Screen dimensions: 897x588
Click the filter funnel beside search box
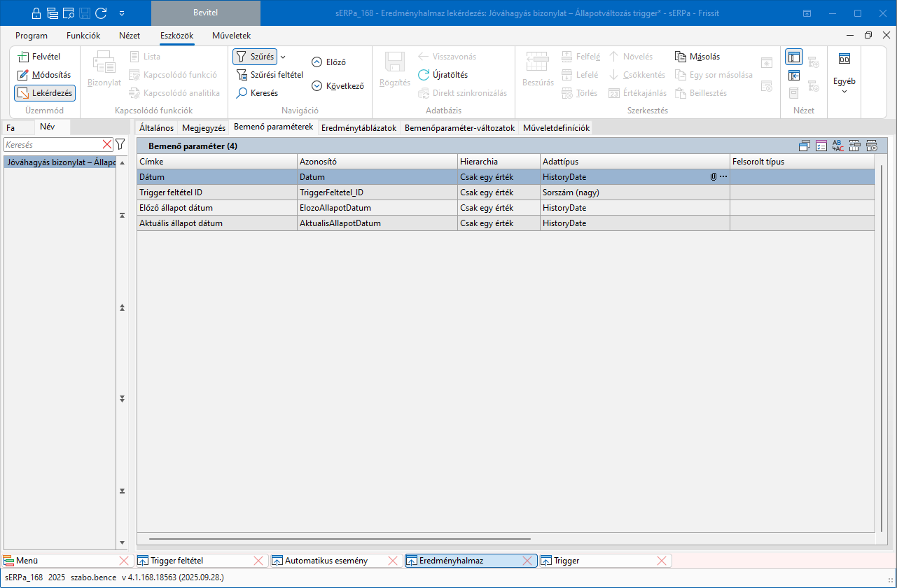pos(120,144)
